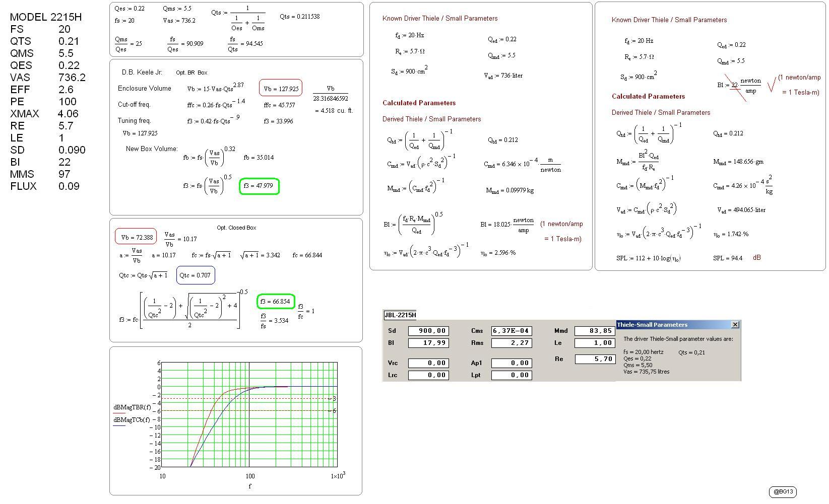829x504 pixels.
Task: Click the f3 = 33.996 tuning result
Action: point(278,121)
